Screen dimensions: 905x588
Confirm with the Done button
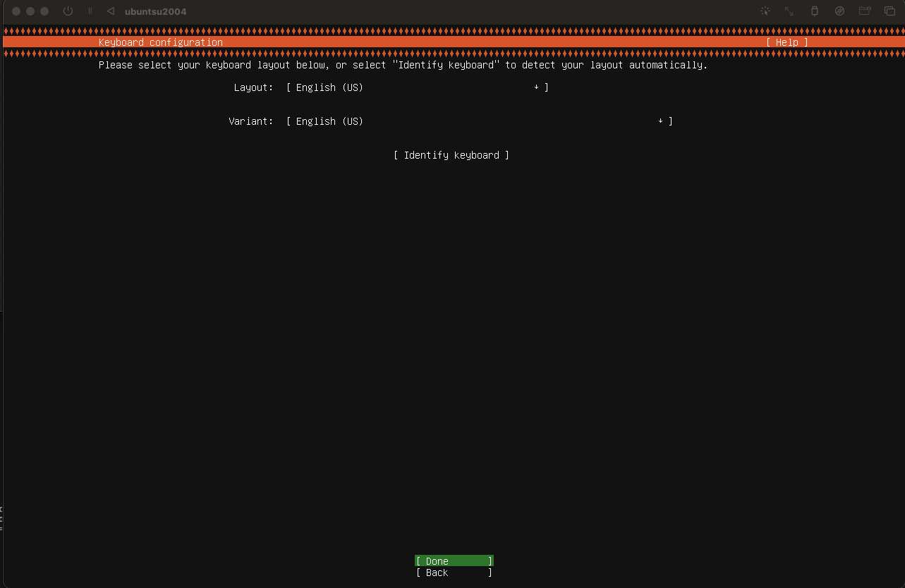pyautogui.click(x=454, y=561)
